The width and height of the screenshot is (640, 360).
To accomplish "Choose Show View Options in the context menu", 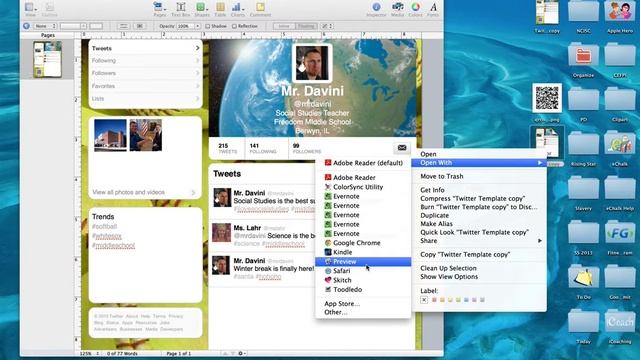I will (449, 277).
